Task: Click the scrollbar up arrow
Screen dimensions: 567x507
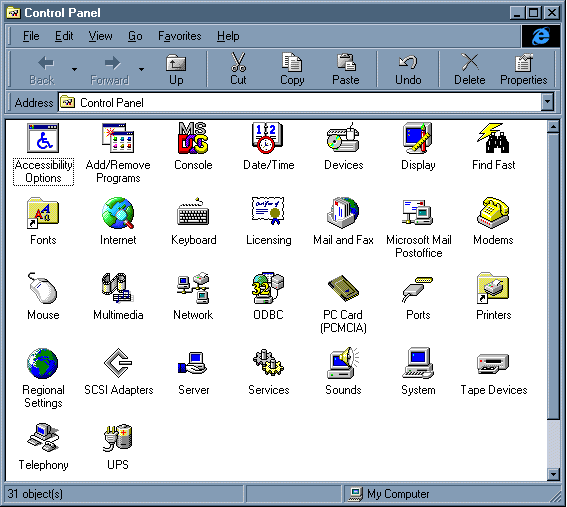Action: [x=553, y=127]
